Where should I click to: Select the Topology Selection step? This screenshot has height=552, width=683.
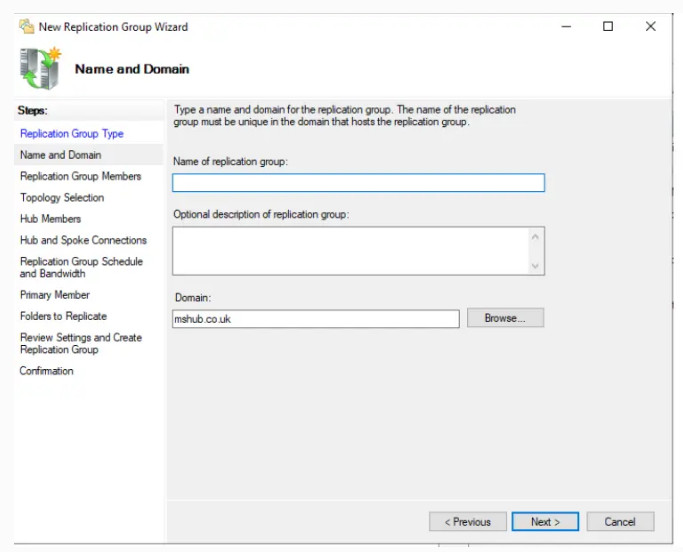(62, 197)
